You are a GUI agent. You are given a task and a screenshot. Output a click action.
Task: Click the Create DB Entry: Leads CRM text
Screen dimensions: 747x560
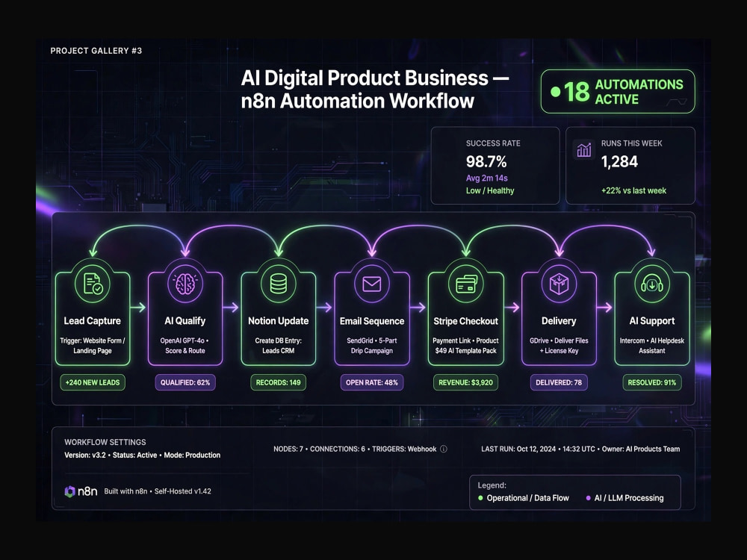[x=278, y=346]
